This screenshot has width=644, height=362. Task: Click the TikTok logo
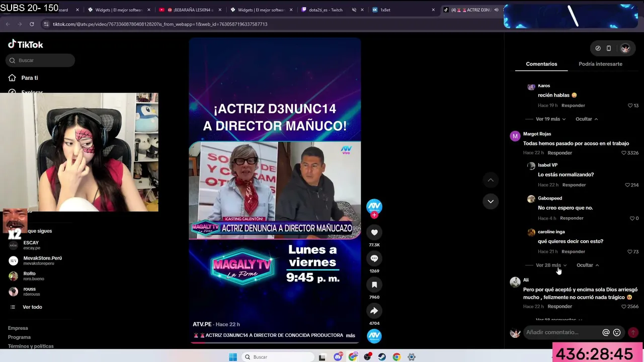point(26,44)
